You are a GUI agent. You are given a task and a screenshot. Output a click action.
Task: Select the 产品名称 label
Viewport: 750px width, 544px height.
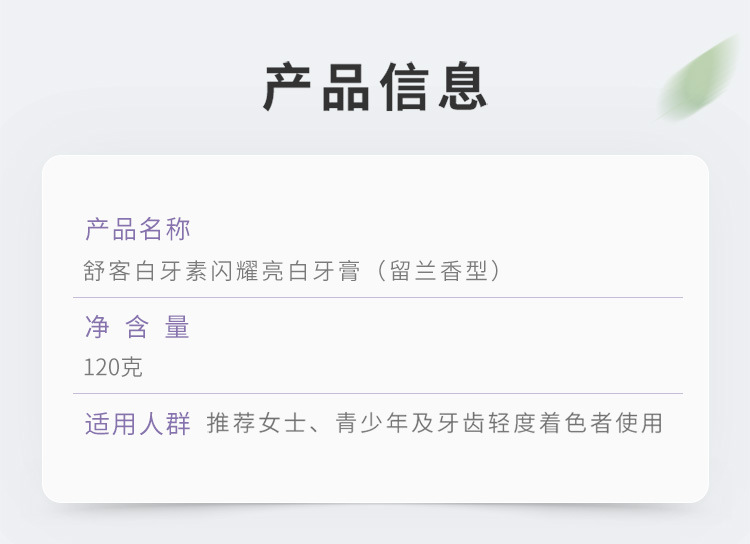click(x=137, y=229)
